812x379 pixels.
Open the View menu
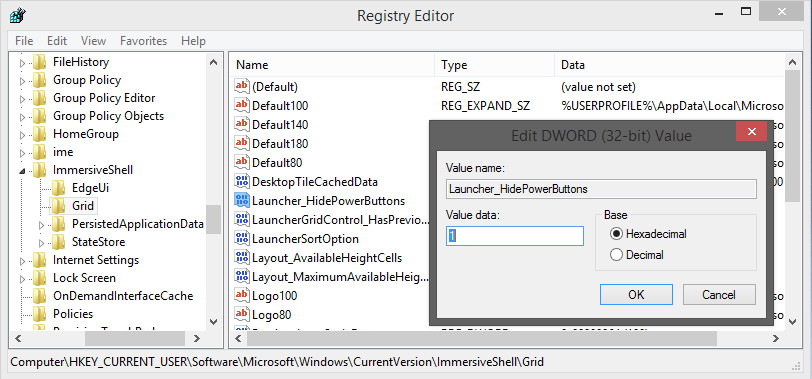click(x=93, y=41)
